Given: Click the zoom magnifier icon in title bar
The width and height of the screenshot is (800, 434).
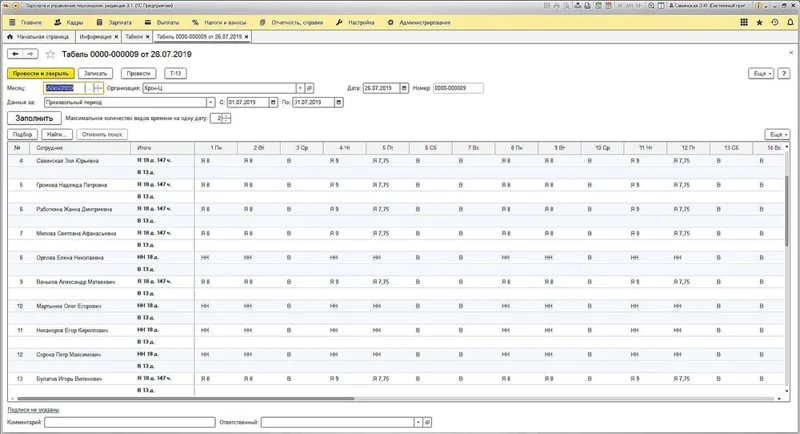Looking at the screenshot, I should [652, 6].
